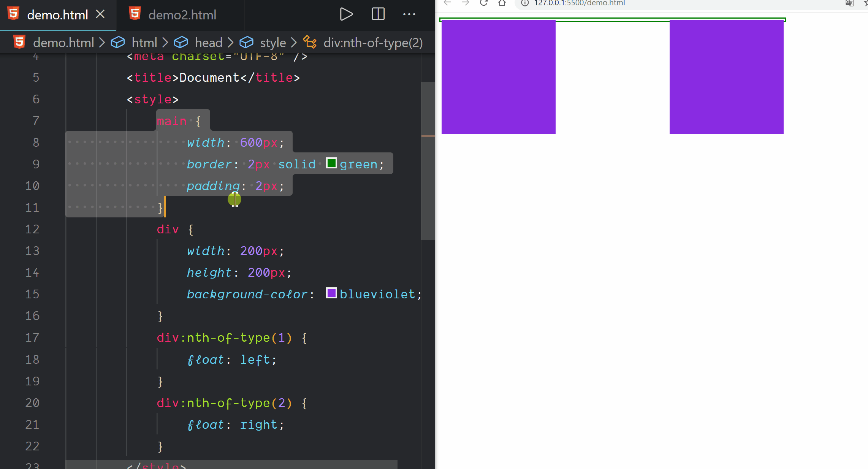Reload the browser page

tap(483, 3)
